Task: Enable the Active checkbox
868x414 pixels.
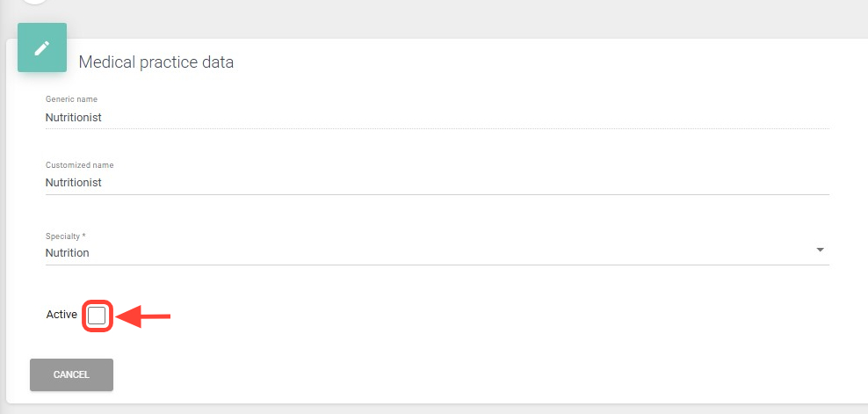Action: point(97,316)
